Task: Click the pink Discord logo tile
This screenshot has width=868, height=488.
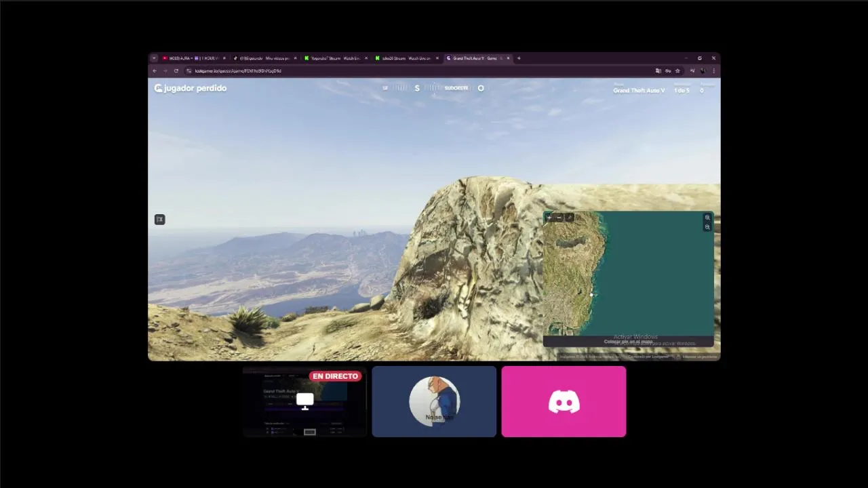Action: pyautogui.click(x=564, y=401)
